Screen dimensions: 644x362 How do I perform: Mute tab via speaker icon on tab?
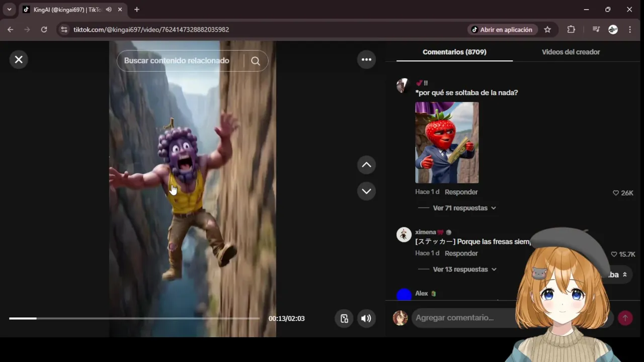point(109,10)
